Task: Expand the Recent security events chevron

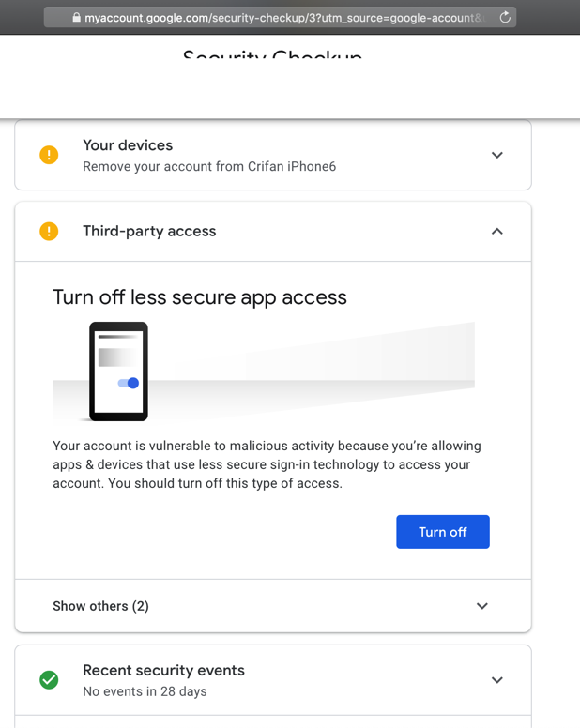Action: tap(497, 680)
